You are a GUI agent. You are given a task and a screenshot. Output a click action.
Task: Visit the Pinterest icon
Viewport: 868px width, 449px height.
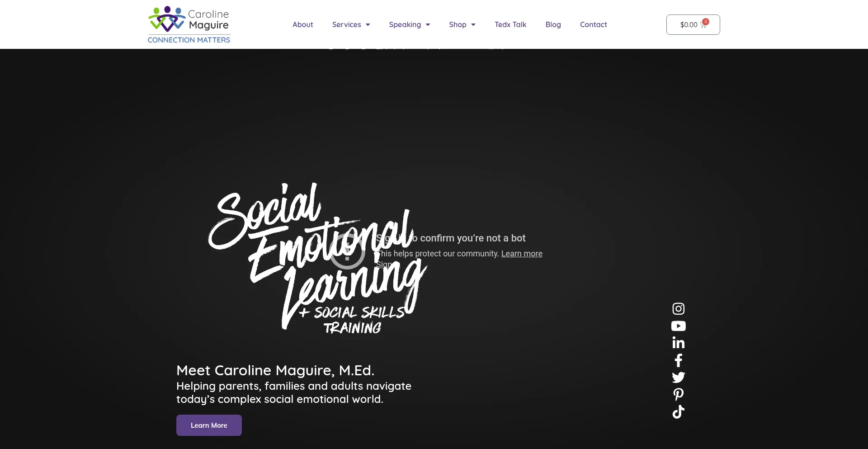[x=678, y=395]
